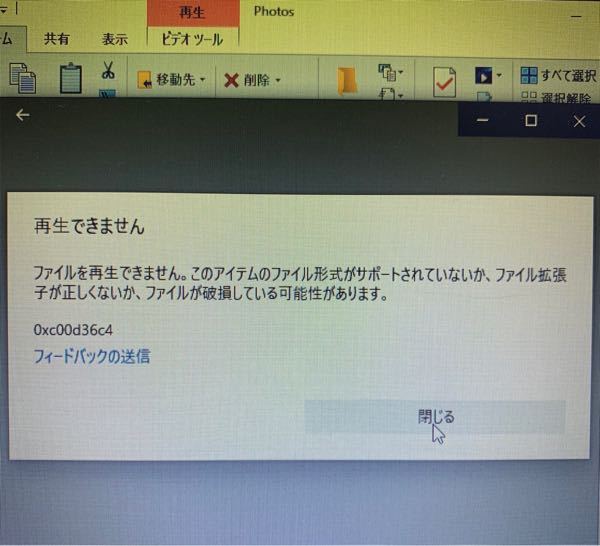Screen dimensions: 600x546
Task: Minimize the Photos window
Action: pyautogui.click(x=483, y=120)
